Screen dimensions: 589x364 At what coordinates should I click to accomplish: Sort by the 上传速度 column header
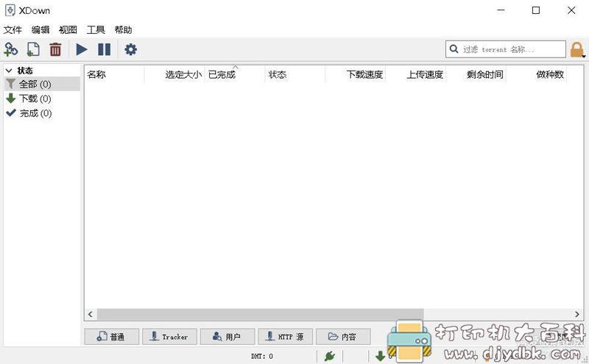pos(416,75)
